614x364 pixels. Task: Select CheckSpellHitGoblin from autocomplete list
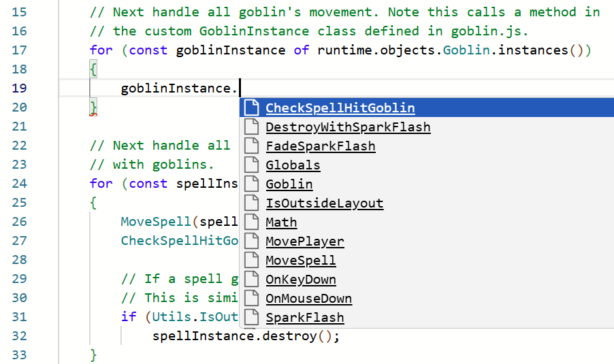[x=340, y=107]
